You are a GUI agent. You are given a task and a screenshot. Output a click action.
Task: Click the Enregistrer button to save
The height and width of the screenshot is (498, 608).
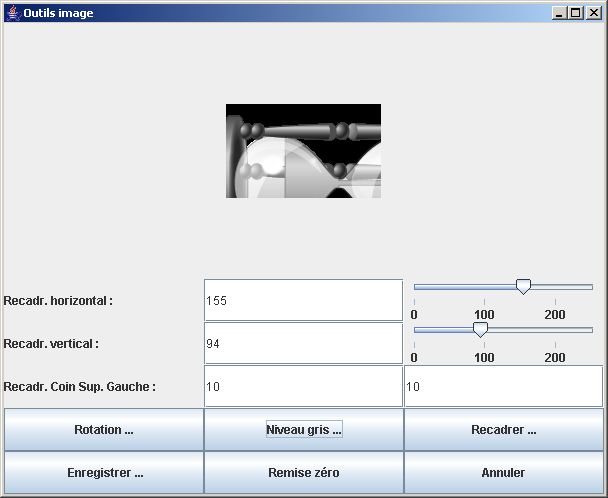point(104,473)
